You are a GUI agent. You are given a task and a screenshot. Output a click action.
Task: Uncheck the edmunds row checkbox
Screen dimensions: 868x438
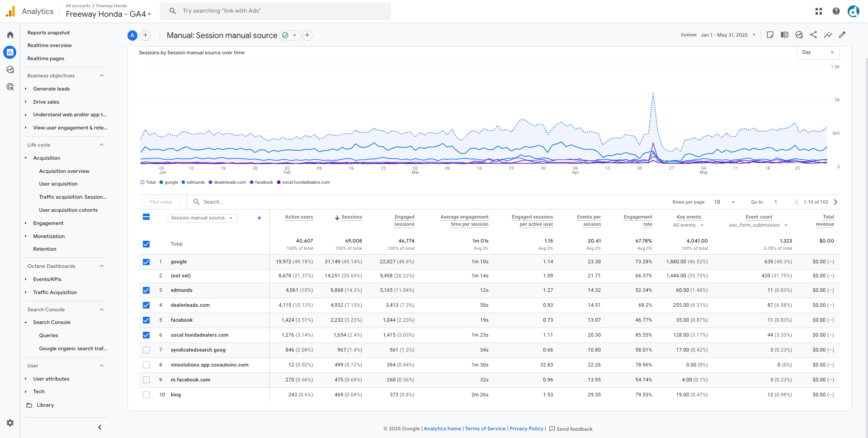[x=146, y=290]
